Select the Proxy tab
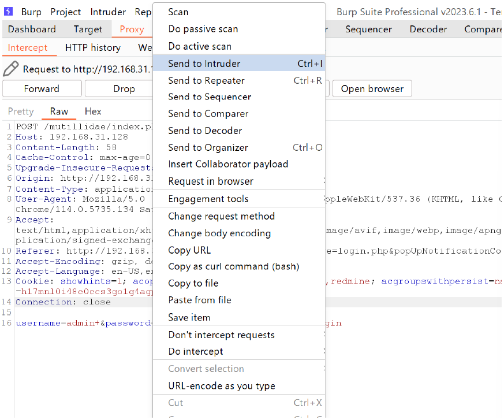504x420 pixels. [132, 29]
